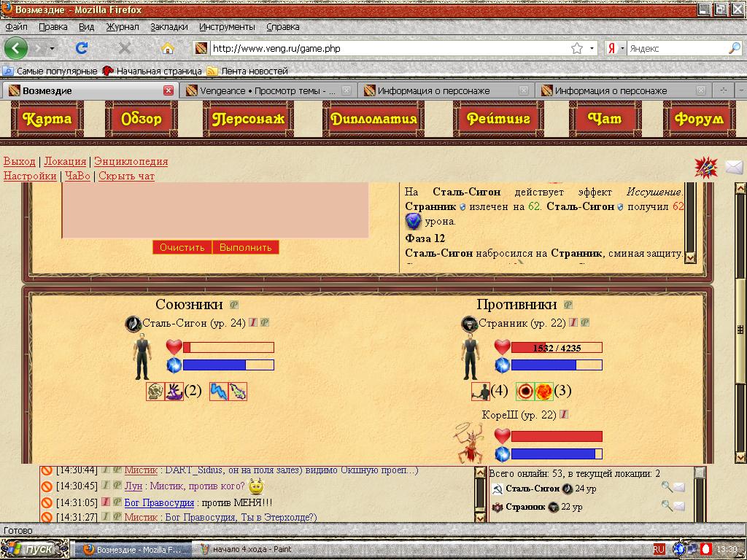Image resolution: width=747 pixels, height=560 pixels.
Task: Open the Дипломатия game section
Action: point(373,119)
